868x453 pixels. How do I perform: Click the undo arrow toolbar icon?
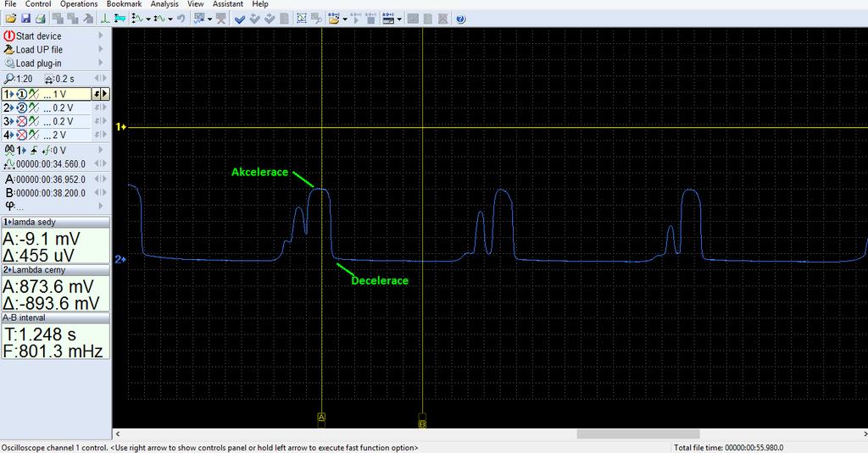[x=181, y=19]
